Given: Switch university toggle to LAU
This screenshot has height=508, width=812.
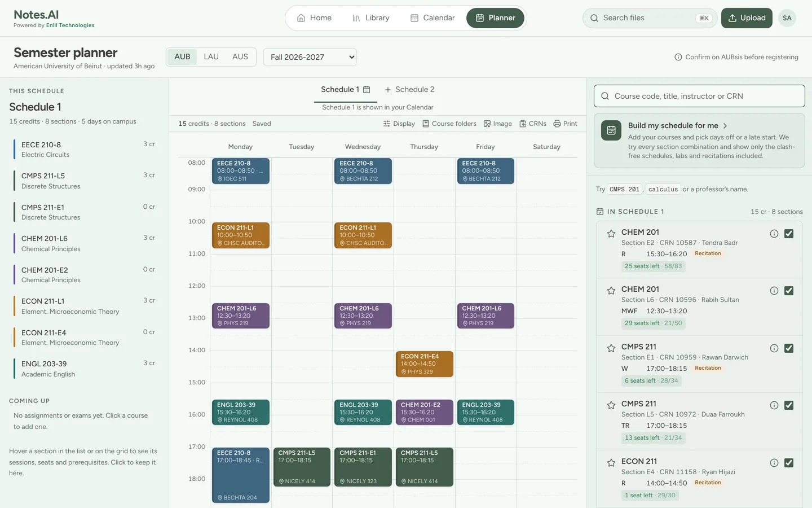Looking at the screenshot, I should [211, 56].
